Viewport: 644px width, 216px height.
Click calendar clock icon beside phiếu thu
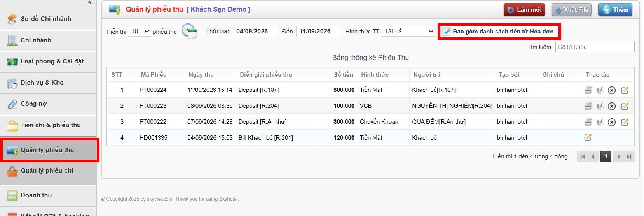(x=190, y=31)
